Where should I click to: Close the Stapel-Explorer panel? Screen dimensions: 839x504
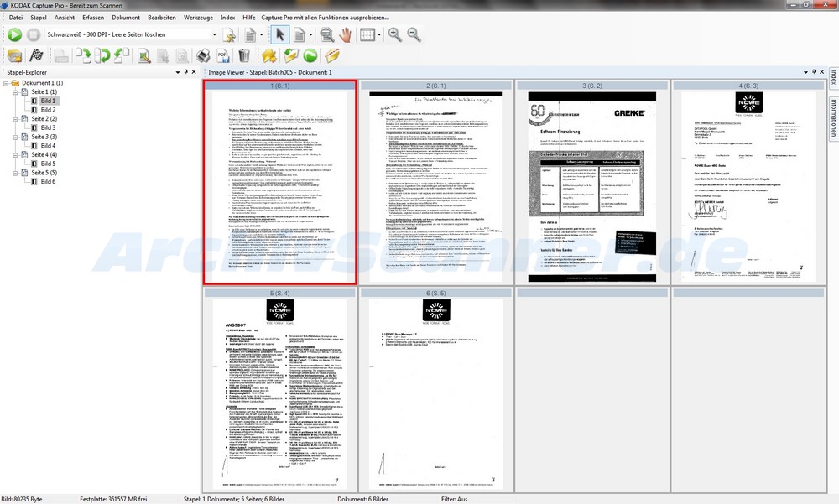(194, 73)
